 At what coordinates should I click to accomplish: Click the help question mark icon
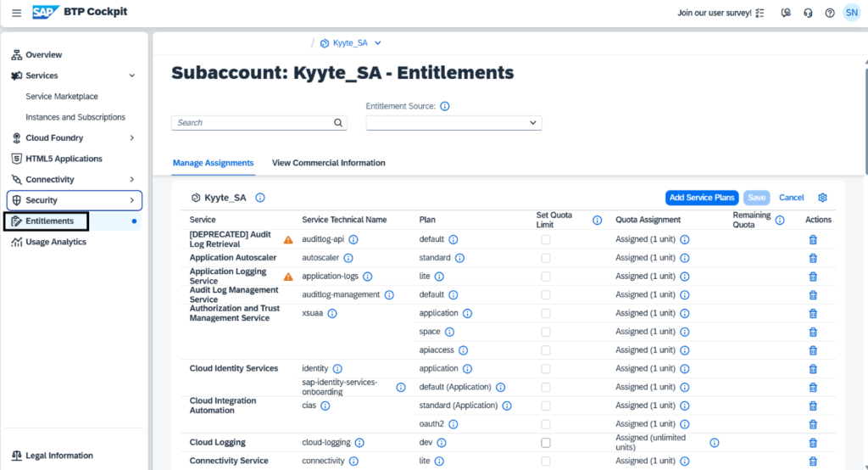coord(829,13)
